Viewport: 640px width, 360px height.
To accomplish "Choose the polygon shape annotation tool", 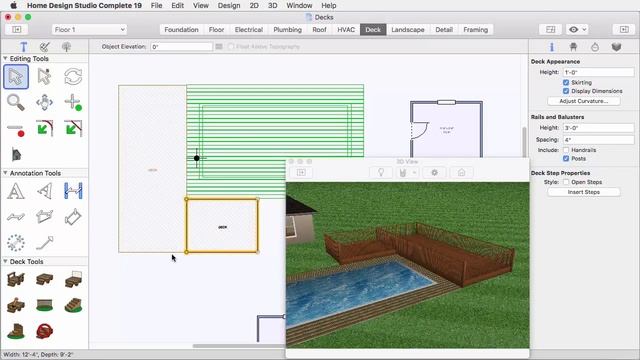I will pos(44,217).
